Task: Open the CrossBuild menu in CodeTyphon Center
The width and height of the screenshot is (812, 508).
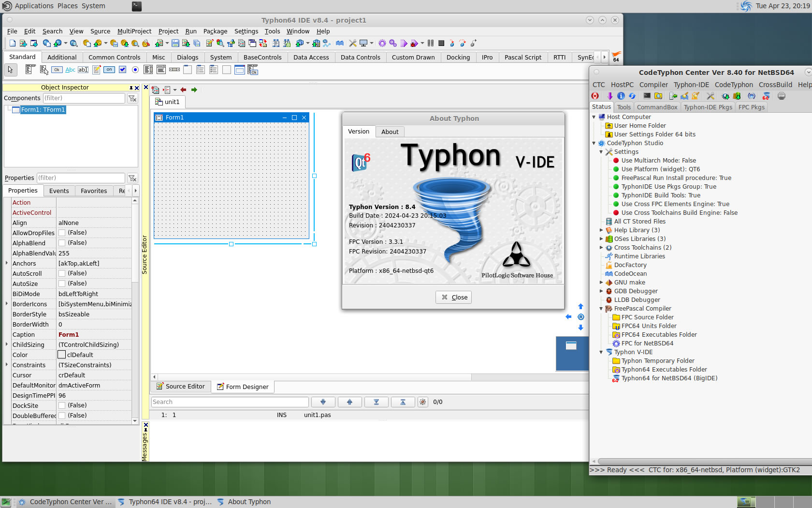Action: pos(775,85)
